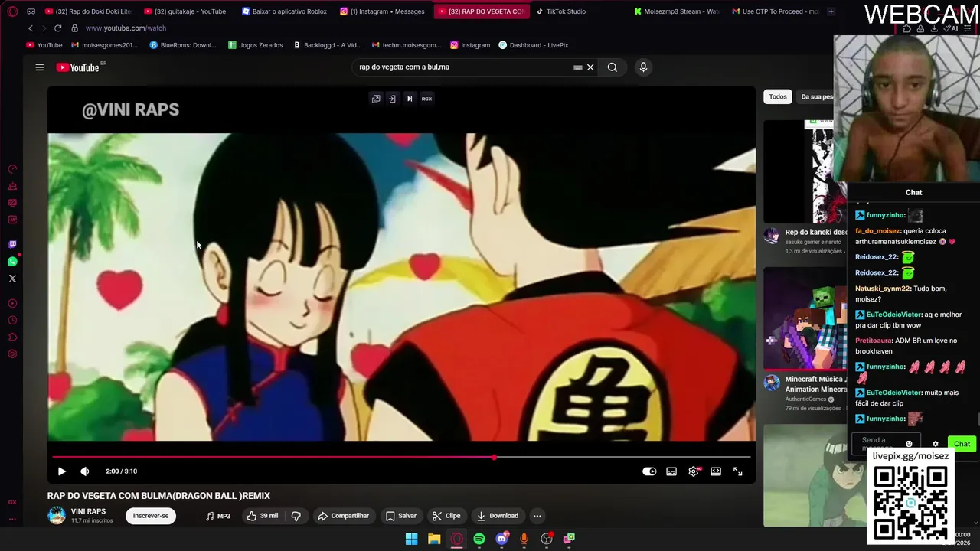
Task: Open Dashboard - LivePix bookmark
Action: 534,45
